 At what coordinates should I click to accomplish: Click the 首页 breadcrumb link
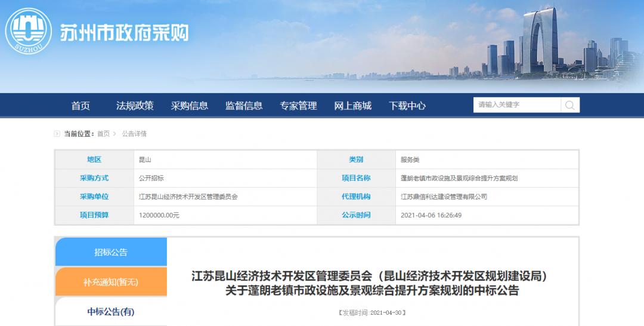point(104,134)
